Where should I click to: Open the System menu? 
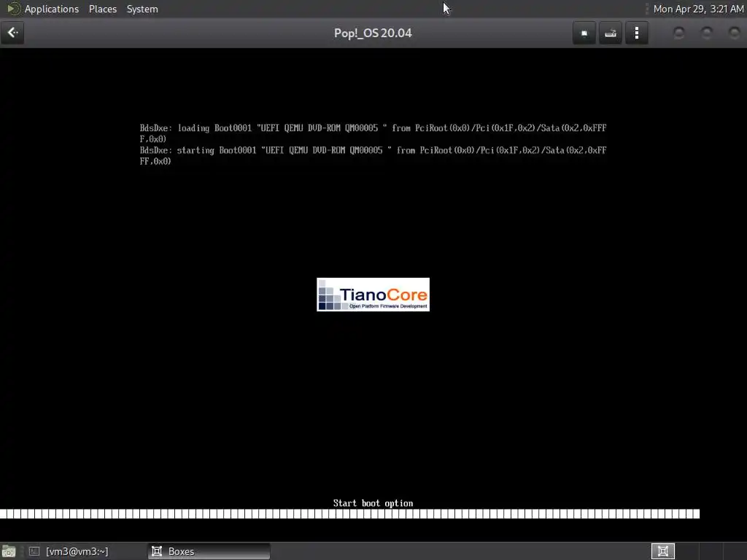point(142,9)
